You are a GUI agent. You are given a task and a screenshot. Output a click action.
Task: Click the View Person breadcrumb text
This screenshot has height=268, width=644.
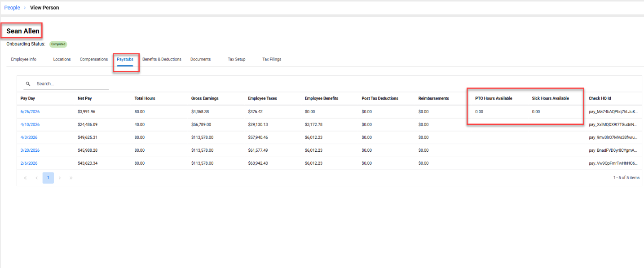(44, 8)
